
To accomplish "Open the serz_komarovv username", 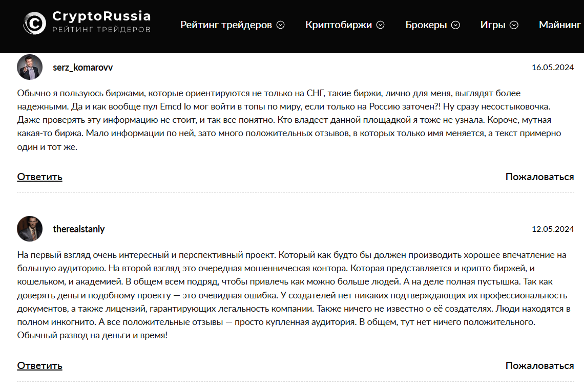I will tap(82, 68).
